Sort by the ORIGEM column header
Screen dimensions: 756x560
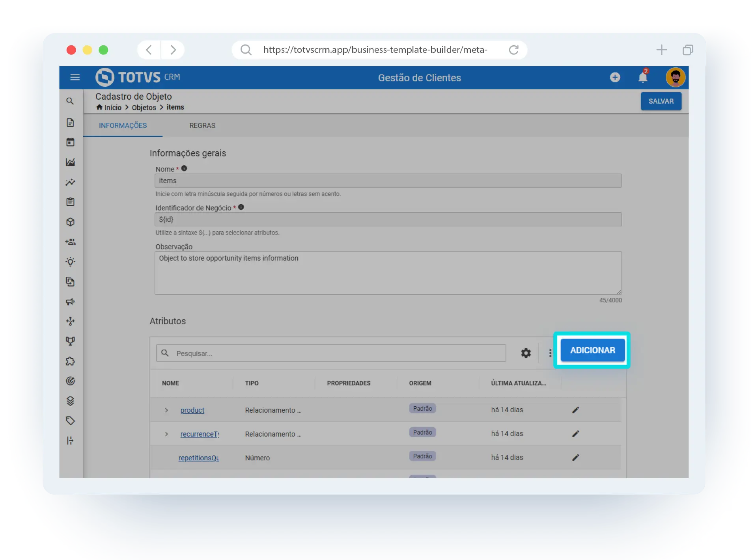point(420,383)
